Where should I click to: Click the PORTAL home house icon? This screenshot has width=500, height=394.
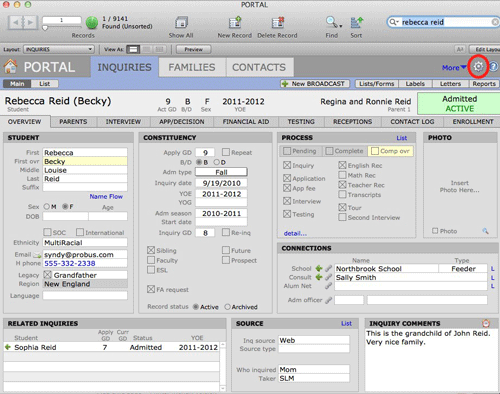(x=10, y=66)
